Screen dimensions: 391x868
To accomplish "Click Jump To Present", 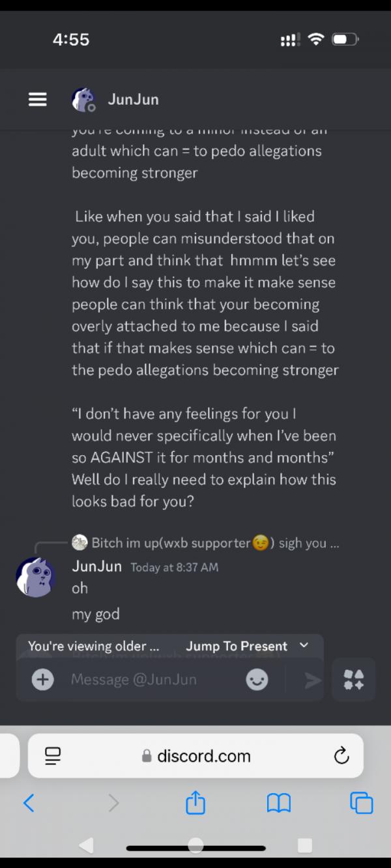I will click(x=237, y=646).
